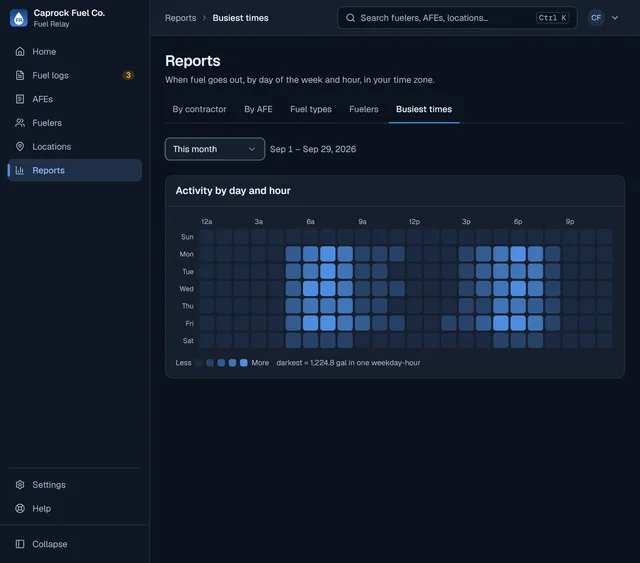The image size is (640, 563).
Task: Click the Reports breadcrumb link
Action: click(x=180, y=18)
